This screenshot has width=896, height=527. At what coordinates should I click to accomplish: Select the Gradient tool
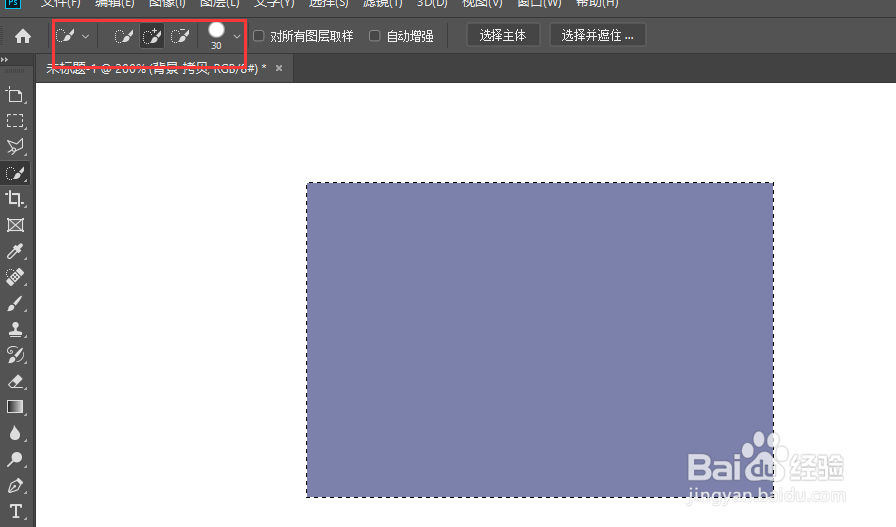(x=15, y=407)
